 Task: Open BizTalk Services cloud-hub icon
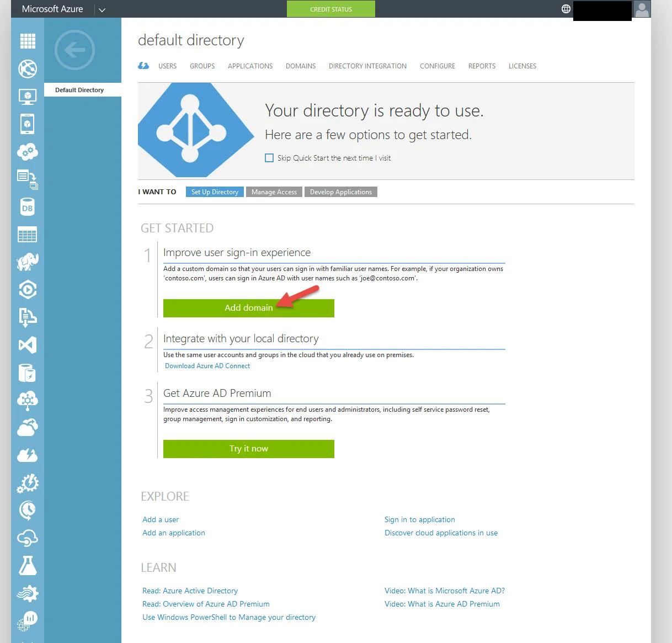(28, 401)
